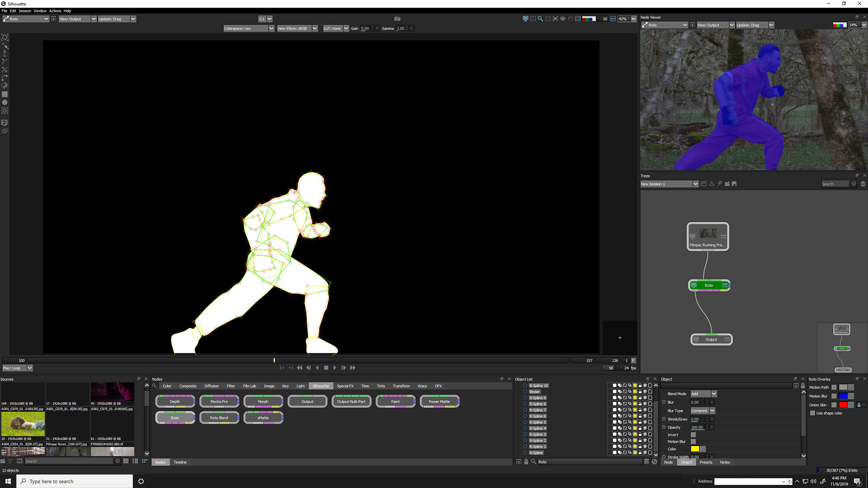Switch to the Timeline tab
Screen dimensions: 868x488
click(180, 462)
